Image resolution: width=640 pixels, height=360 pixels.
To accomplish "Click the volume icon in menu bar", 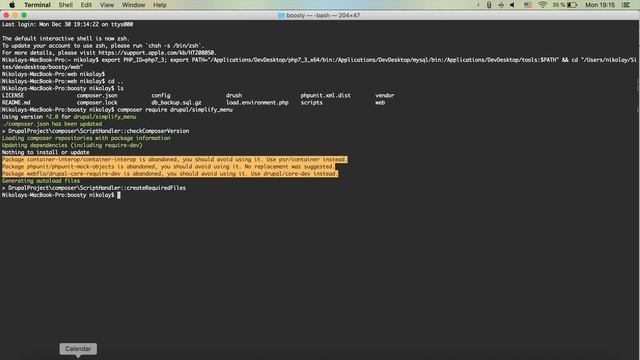I will tap(513, 5).
